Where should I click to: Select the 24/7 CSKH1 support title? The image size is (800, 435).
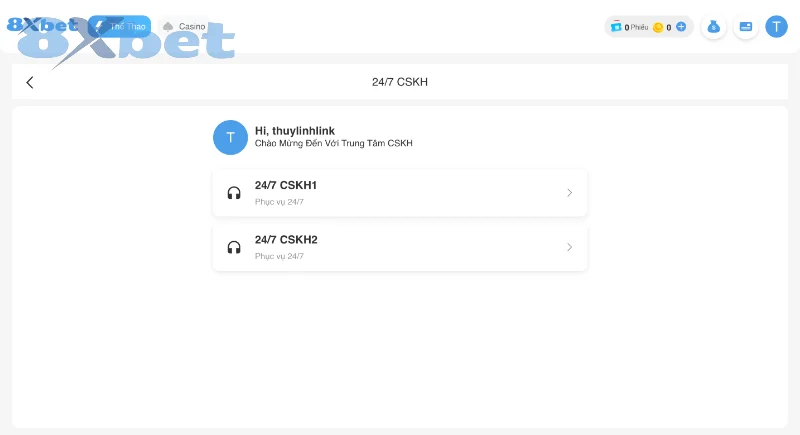[x=286, y=185]
